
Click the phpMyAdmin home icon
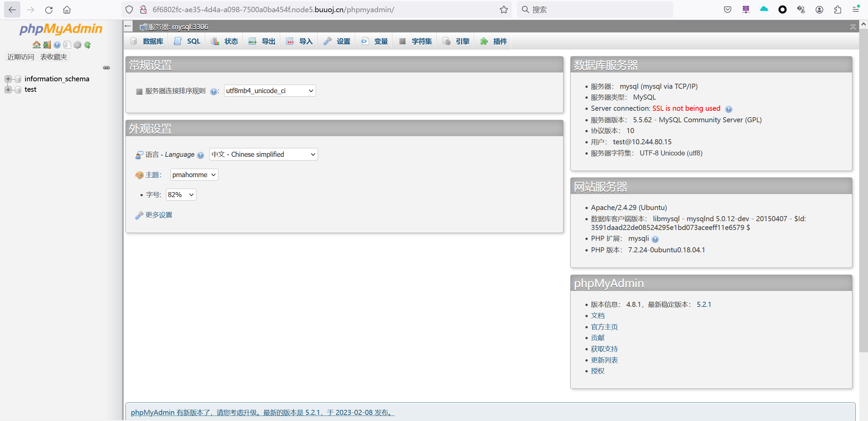point(36,45)
